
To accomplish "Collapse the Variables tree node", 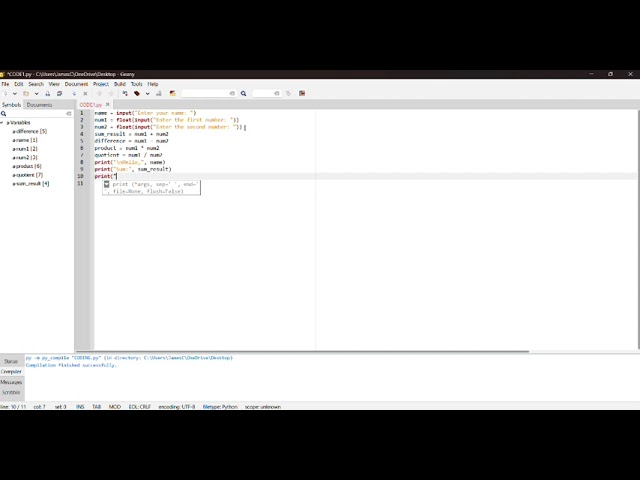I will point(2,122).
